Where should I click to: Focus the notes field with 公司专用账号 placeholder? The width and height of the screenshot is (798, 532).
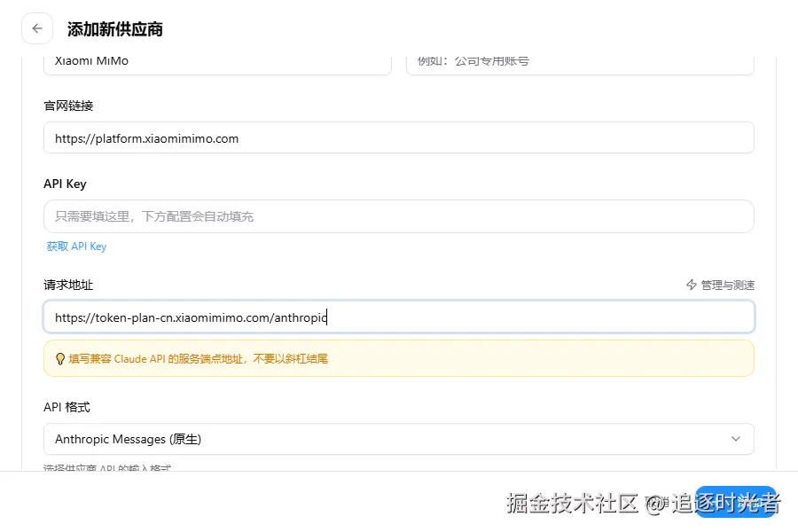click(x=580, y=64)
